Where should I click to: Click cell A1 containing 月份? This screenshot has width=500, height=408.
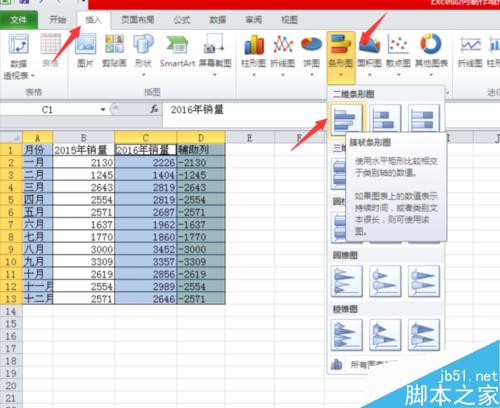point(37,150)
